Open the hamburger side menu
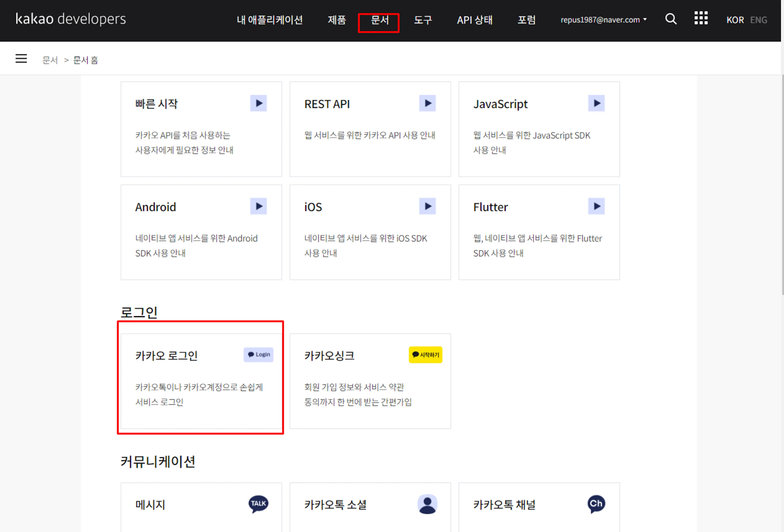 pos(21,59)
